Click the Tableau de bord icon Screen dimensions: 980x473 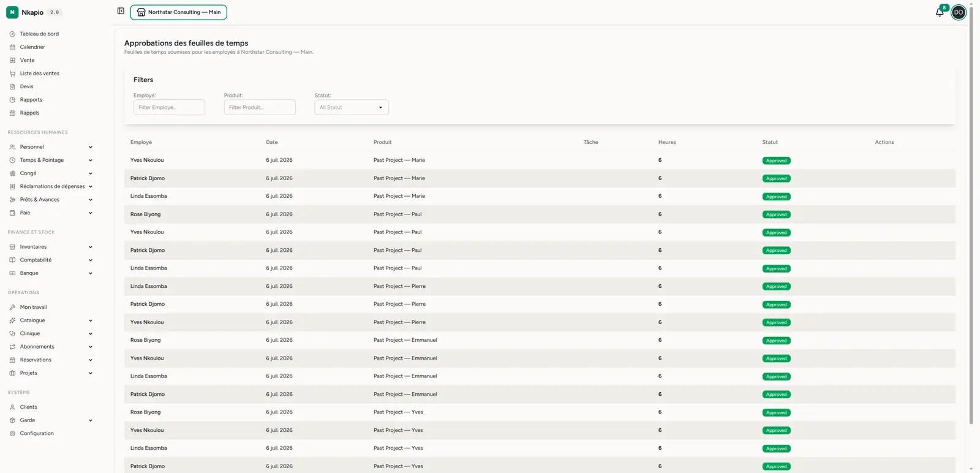point(12,34)
